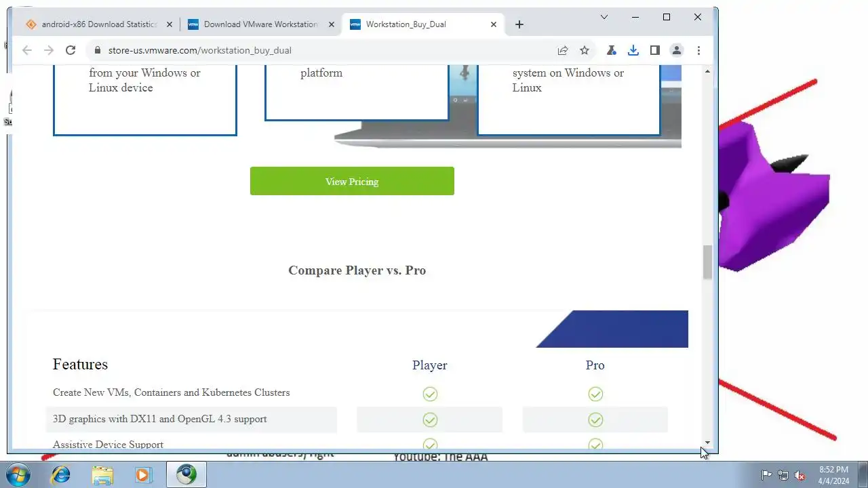Screen dimensions: 868x488
Task: Click '3D graphics with DX11 and OpenGL 4.3 support'
Action: [160, 419]
